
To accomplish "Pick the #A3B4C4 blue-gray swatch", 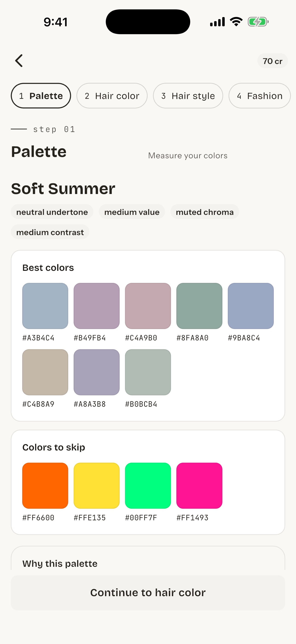I will tap(45, 306).
